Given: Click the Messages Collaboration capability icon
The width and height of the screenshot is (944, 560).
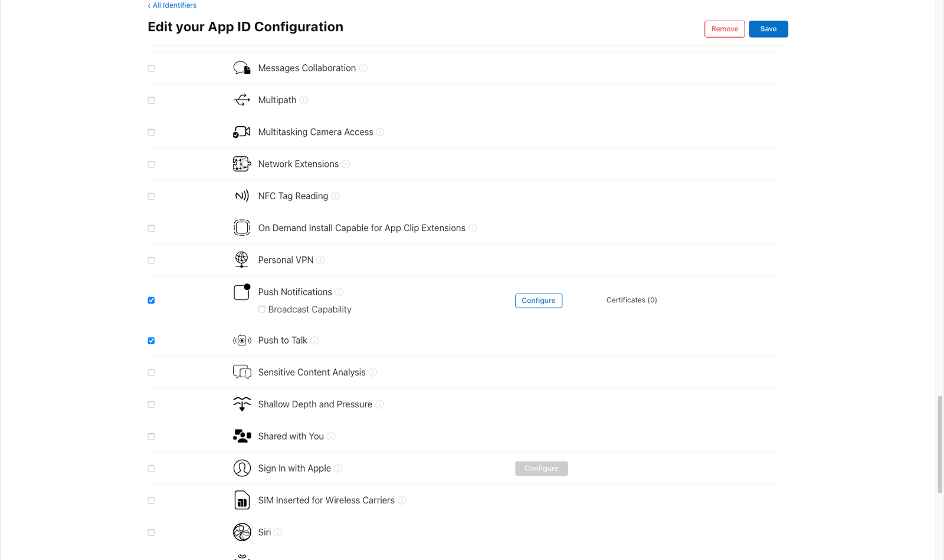Looking at the screenshot, I should point(242,68).
